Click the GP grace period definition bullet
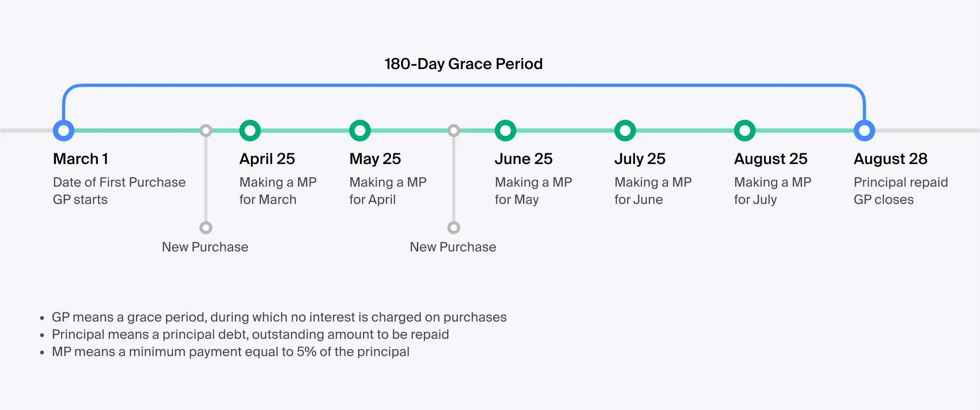This screenshot has height=410, width=980. 279,317
